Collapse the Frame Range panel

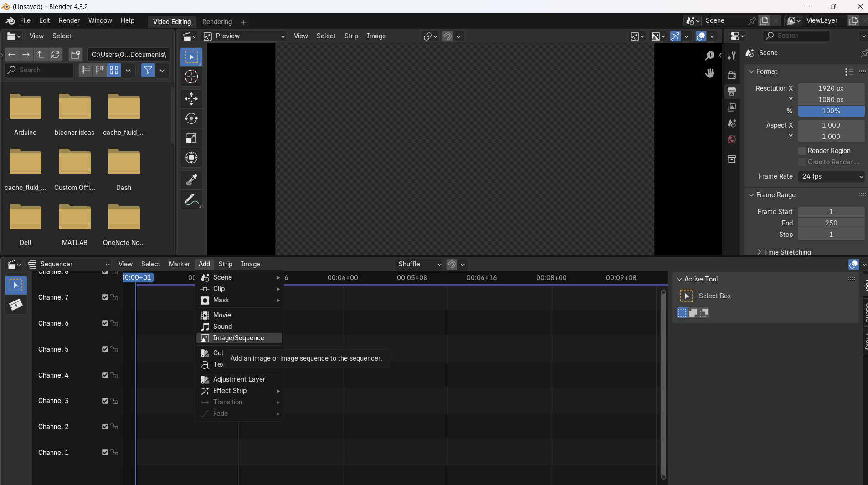[x=751, y=195]
